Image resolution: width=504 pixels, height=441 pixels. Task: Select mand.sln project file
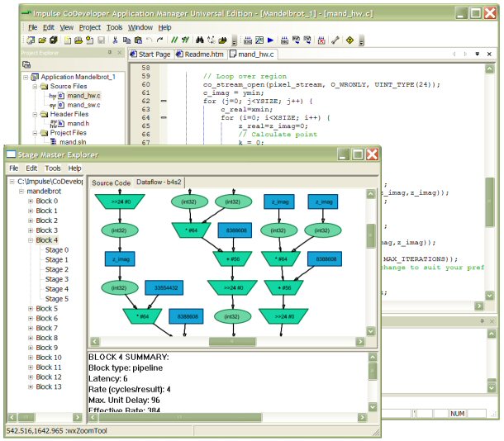pos(73,142)
